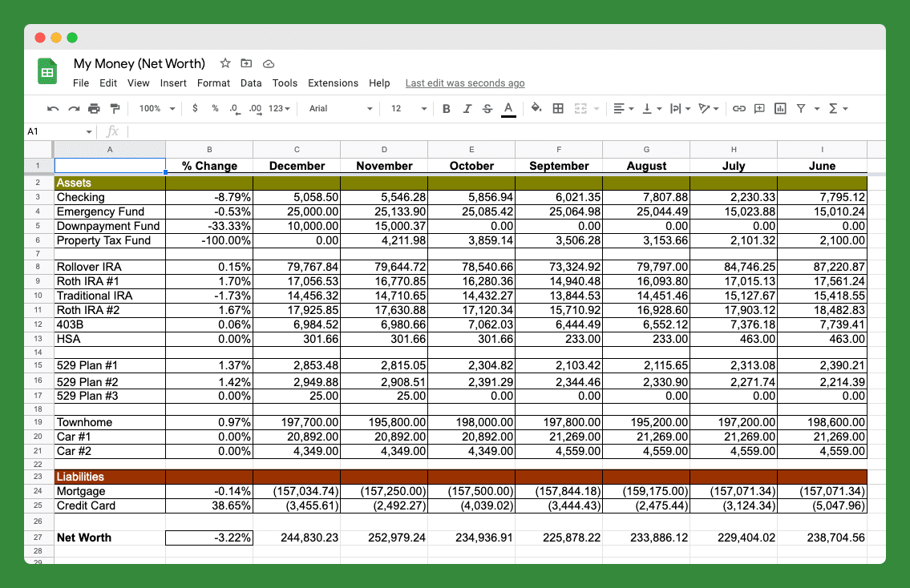
Task: Click the print icon
Action: pos(94,109)
